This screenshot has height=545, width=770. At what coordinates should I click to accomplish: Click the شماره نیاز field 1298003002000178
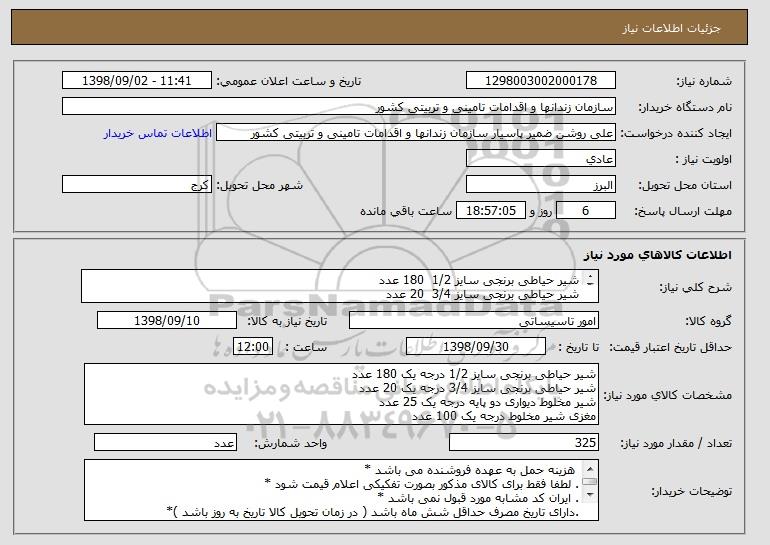coord(541,81)
